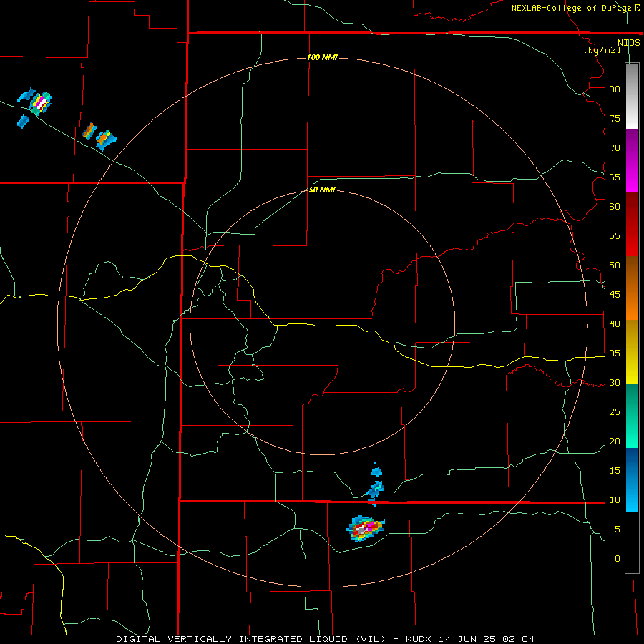Click the 5 value on the color scale
This screenshot has height=644, width=644.
(x=618, y=530)
